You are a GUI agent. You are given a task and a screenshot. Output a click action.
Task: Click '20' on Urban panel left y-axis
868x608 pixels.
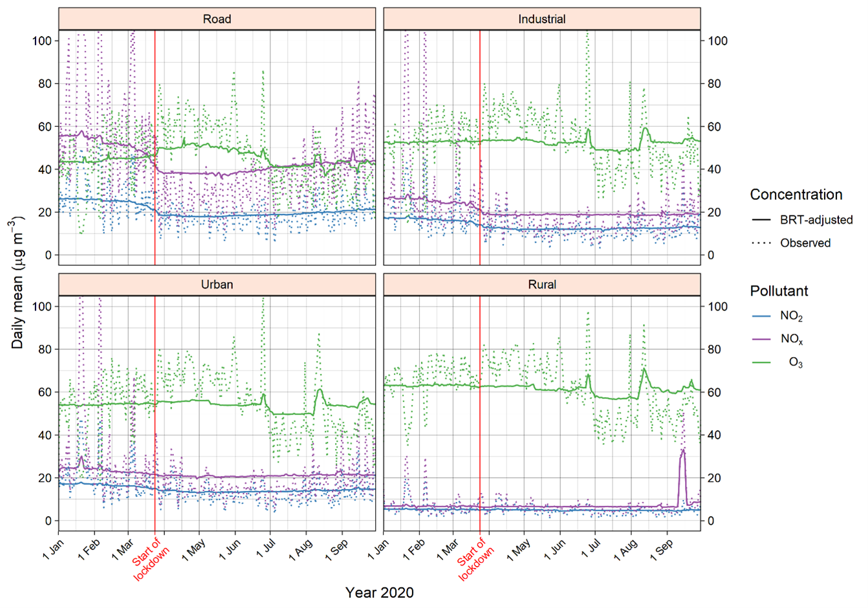45,478
